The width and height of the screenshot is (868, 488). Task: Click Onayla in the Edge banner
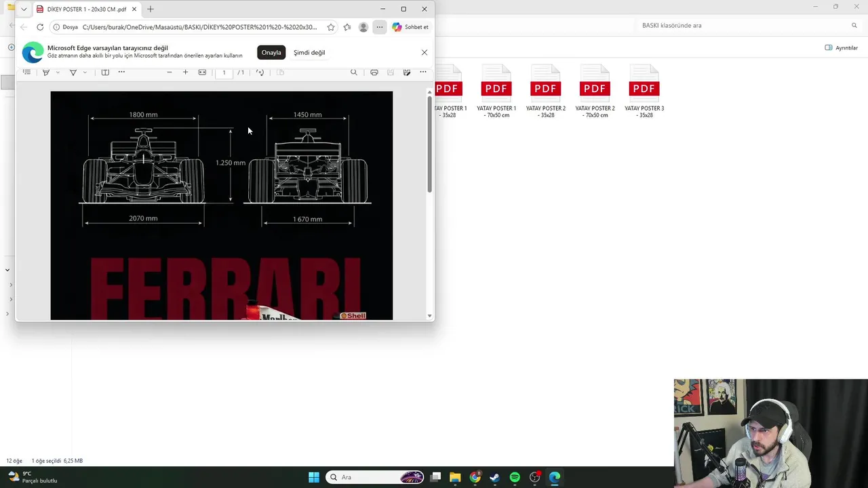(x=271, y=52)
